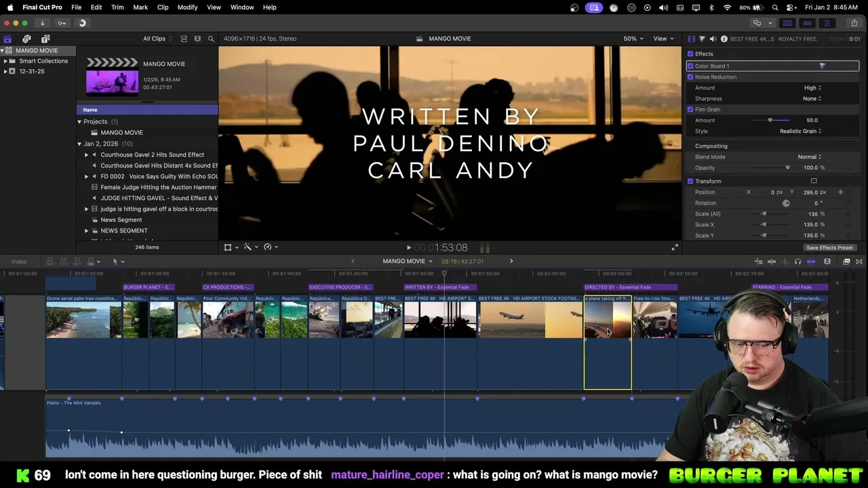Open the Audio inspector speaker icon
This screenshot has width=868, height=488.
713,39
